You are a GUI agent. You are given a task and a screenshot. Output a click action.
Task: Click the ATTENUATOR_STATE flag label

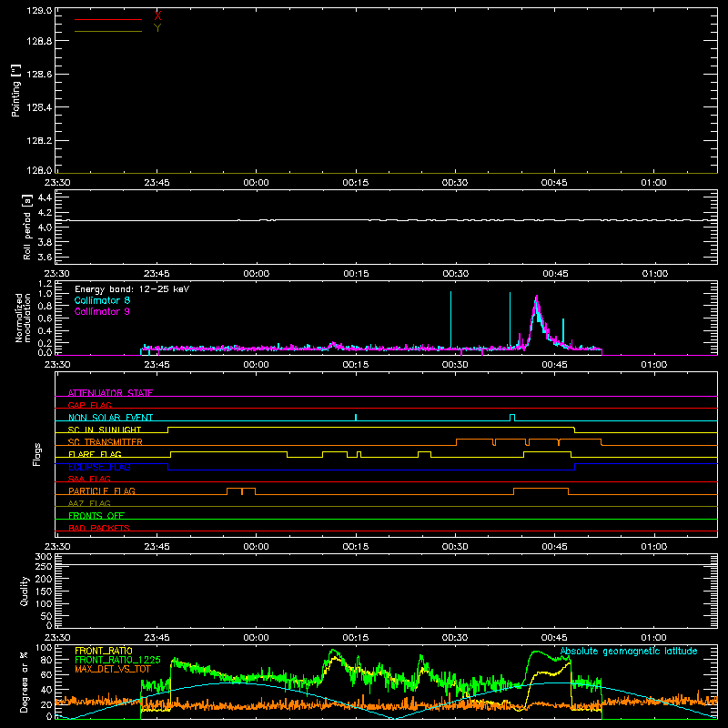[110, 393]
